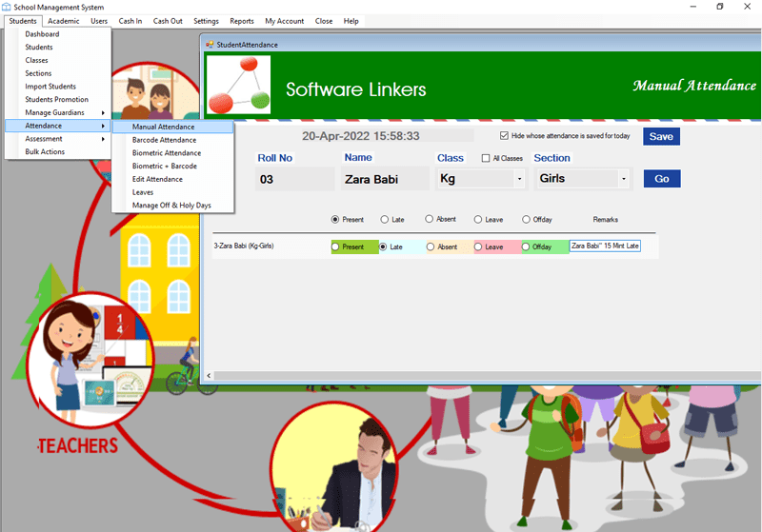This screenshot has width=762, height=532.
Task: Open the Academic menu
Action: pos(63,21)
